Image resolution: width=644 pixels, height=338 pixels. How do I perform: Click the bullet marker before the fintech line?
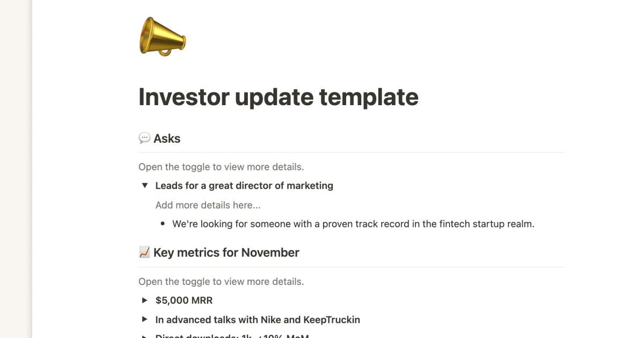(x=163, y=224)
